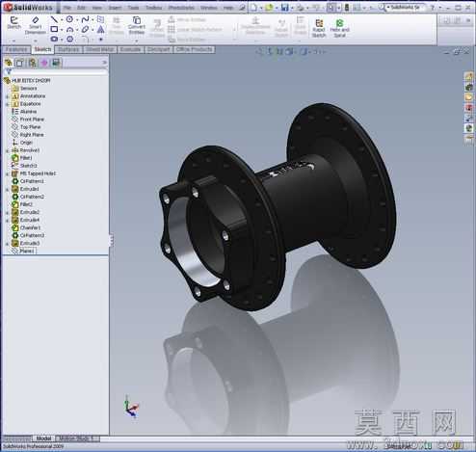Image resolution: width=476 pixels, height=452 pixels.
Task: Select Origin in the feature tree
Action: point(22,143)
